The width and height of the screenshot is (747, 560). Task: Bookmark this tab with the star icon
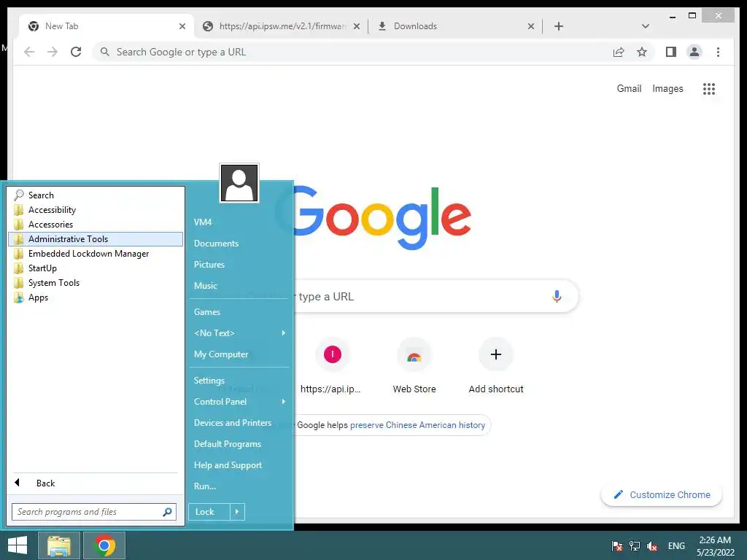click(642, 52)
